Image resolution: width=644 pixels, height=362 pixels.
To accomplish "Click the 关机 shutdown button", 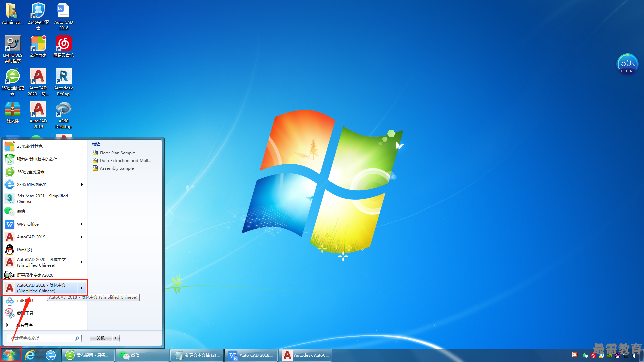I will [x=101, y=338].
